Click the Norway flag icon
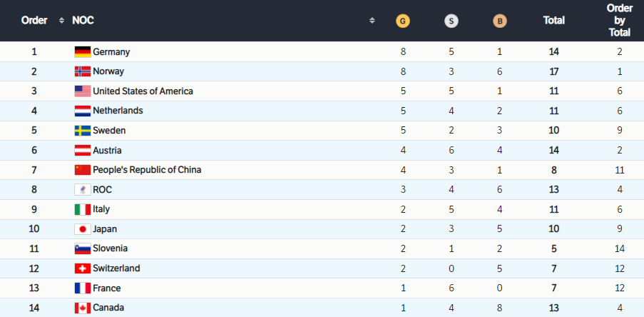This screenshot has height=317, width=644. click(x=83, y=71)
